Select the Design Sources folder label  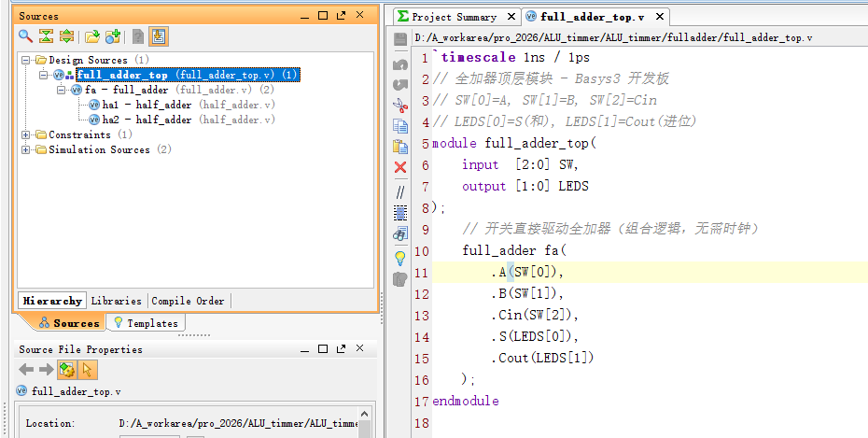pos(88,60)
